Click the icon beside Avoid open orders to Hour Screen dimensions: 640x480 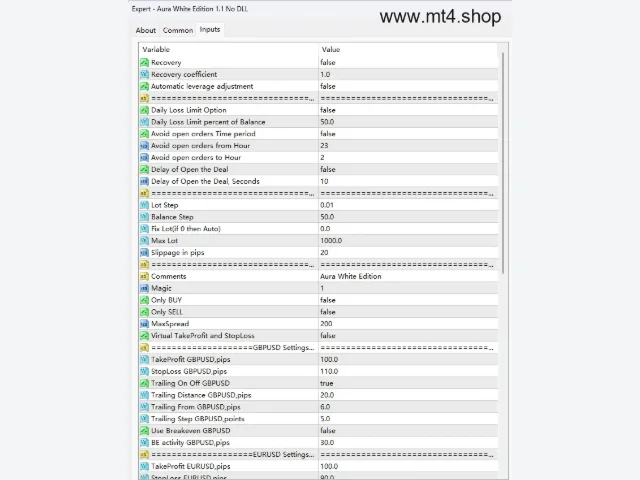point(144,157)
